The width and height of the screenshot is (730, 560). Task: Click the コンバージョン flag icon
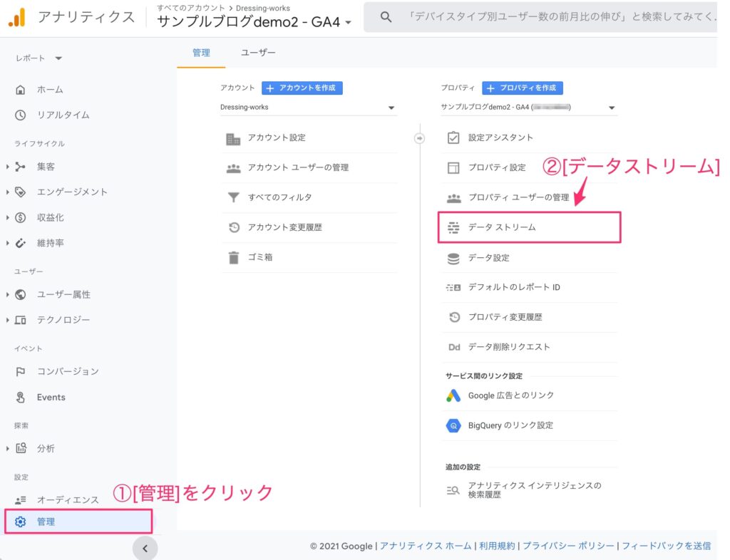point(21,371)
